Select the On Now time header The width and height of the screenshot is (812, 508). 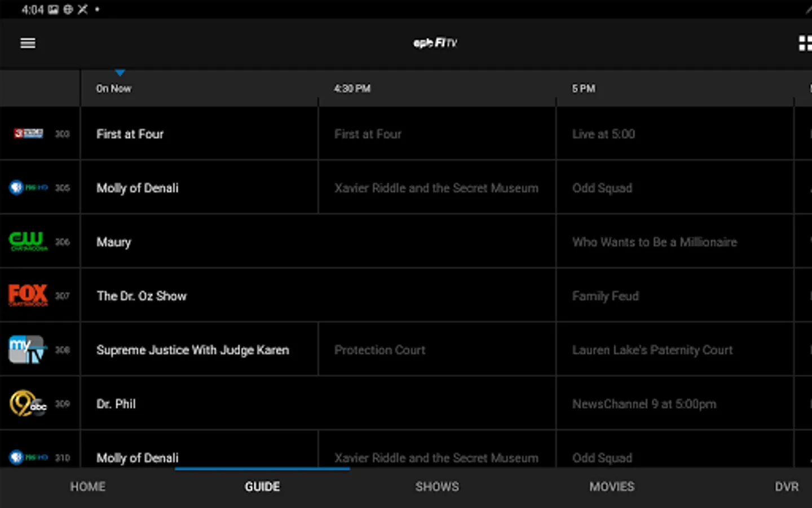113,89
